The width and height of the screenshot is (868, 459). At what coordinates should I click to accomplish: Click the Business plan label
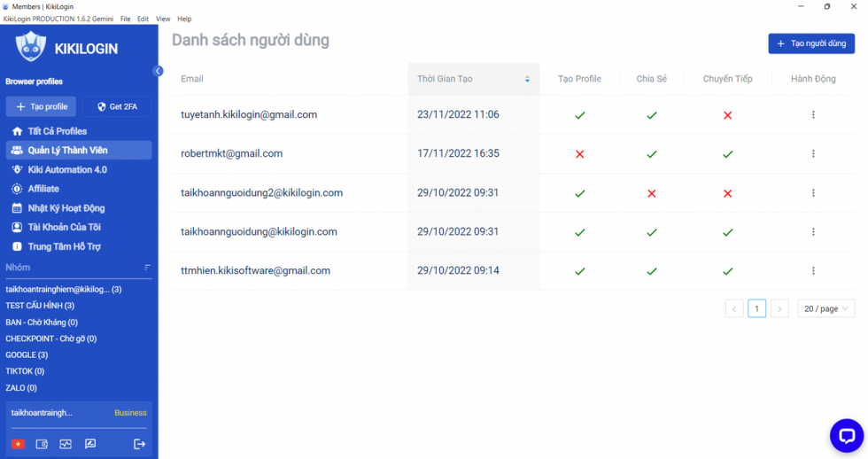tap(131, 413)
